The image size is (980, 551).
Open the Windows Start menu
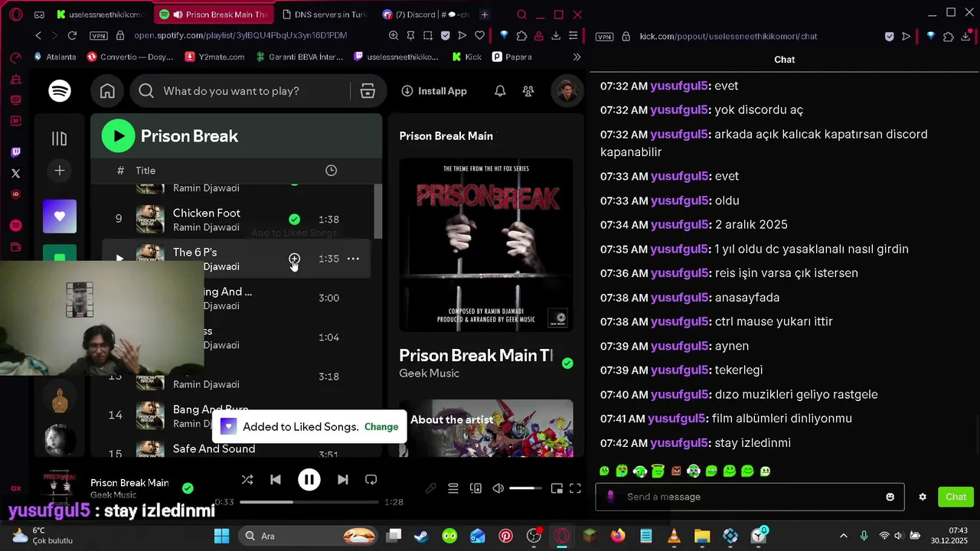[222, 536]
